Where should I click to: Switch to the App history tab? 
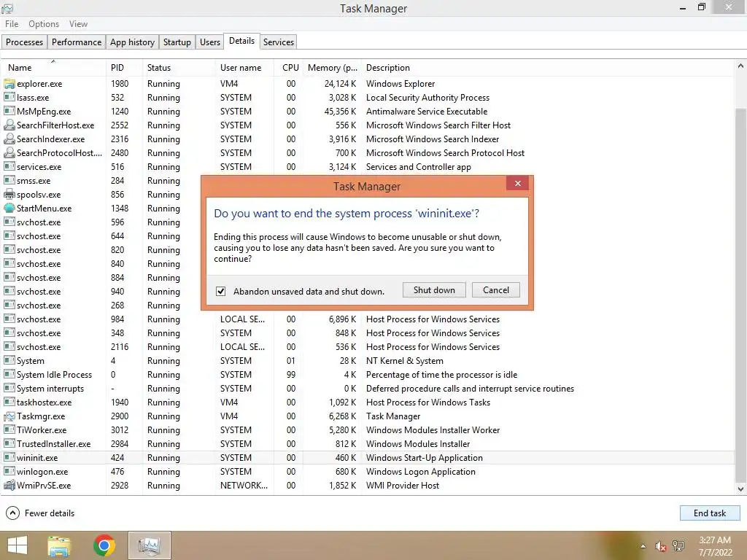coord(132,42)
